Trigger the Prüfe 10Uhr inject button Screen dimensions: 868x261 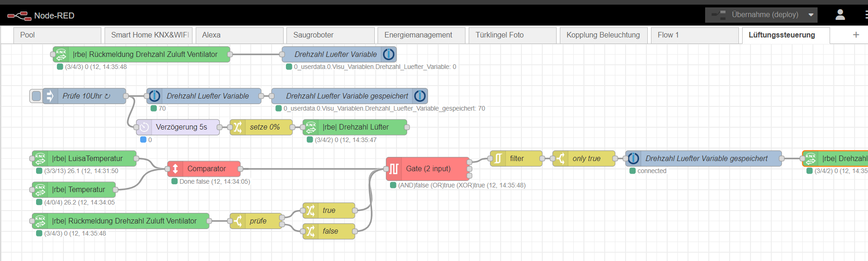click(x=36, y=96)
